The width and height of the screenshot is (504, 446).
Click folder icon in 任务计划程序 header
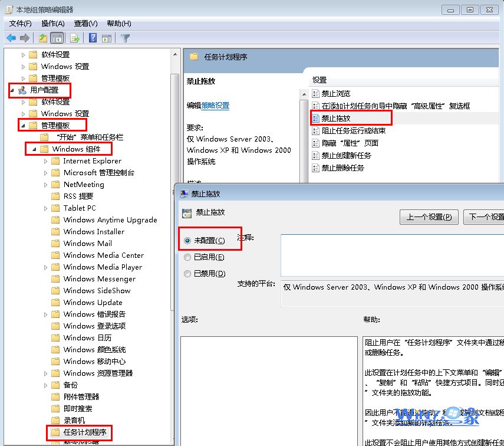tap(194, 57)
